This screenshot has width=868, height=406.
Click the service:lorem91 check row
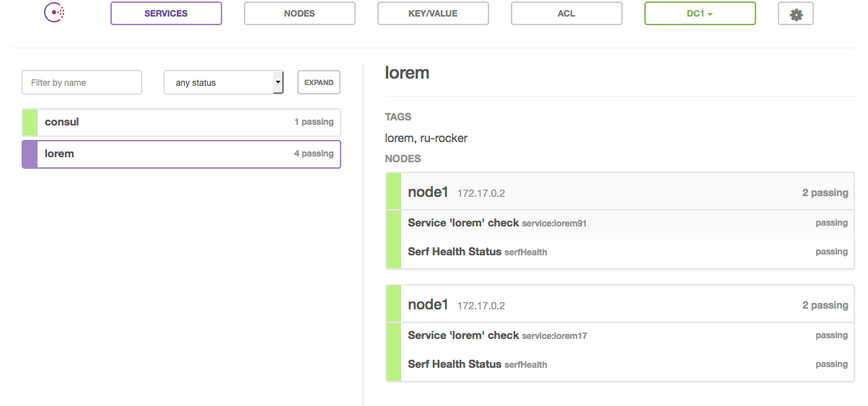click(628, 224)
